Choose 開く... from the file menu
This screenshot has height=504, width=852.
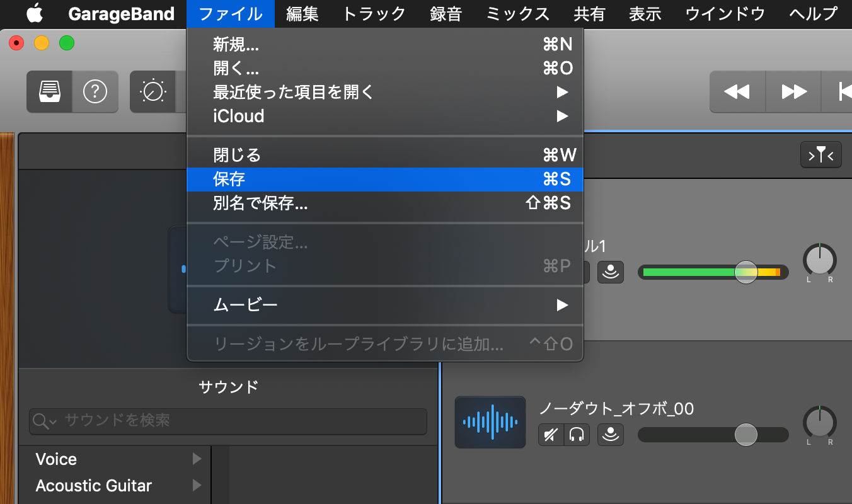pyautogui.click(x=385, y=68)
